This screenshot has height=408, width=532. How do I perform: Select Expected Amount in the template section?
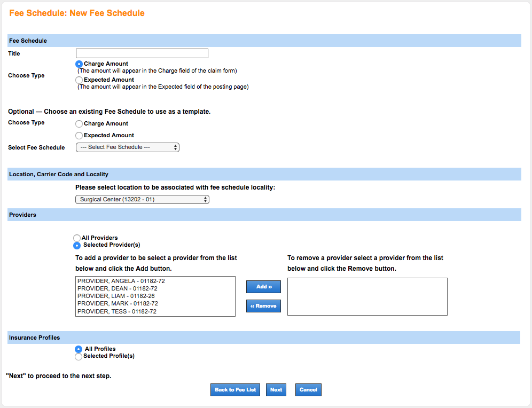[79, 135]
